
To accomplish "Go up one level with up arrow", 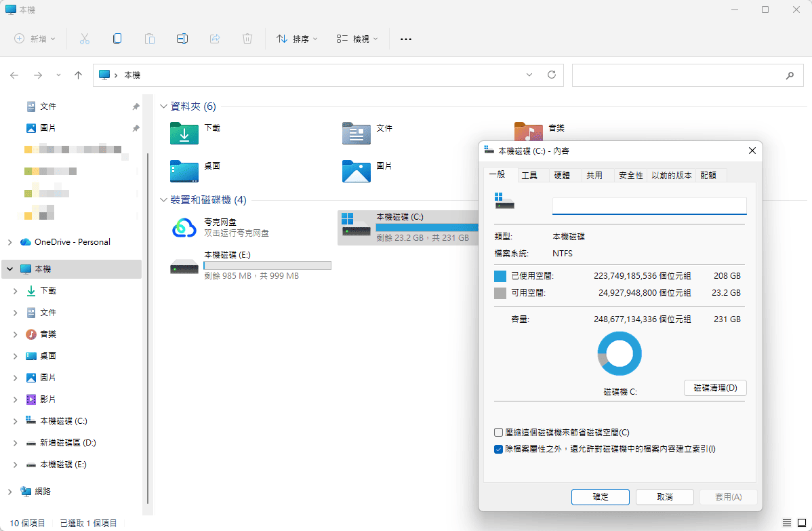I will pyautogui.click(x=78, y=75).
